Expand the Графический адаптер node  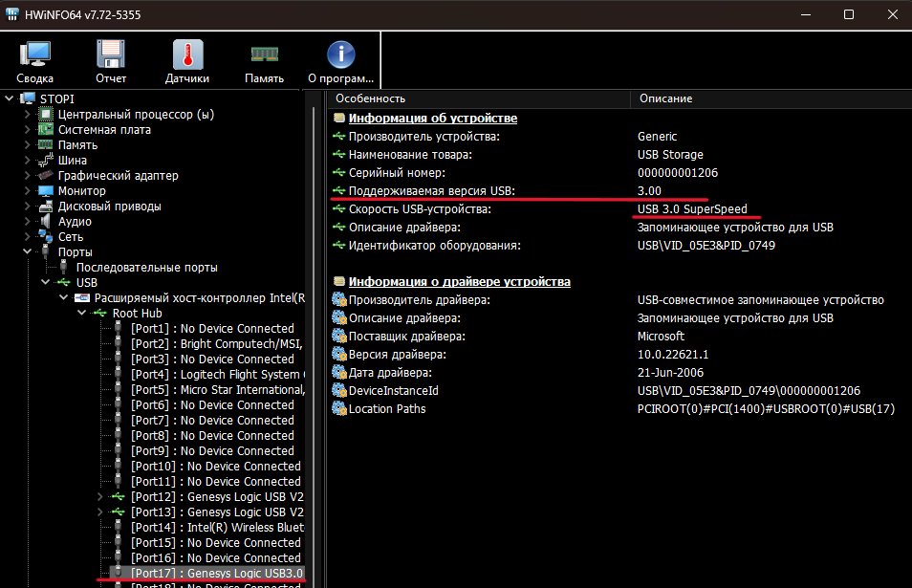[28, 175]
